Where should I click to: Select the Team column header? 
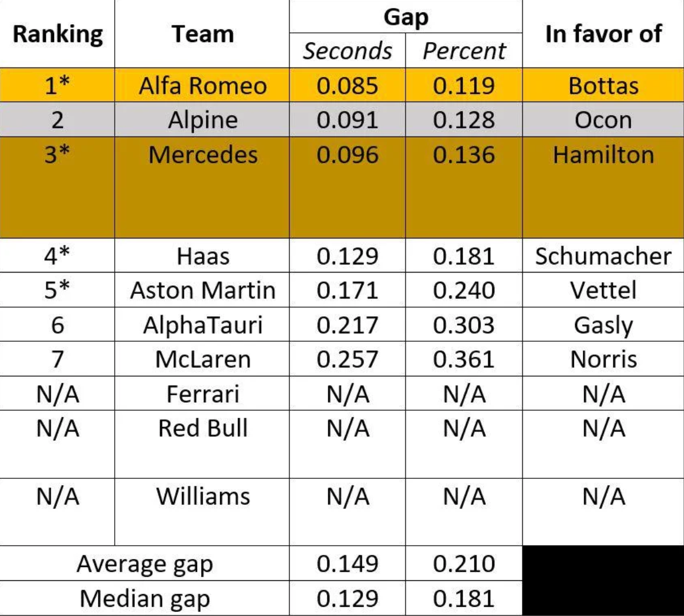click(202, 34)
